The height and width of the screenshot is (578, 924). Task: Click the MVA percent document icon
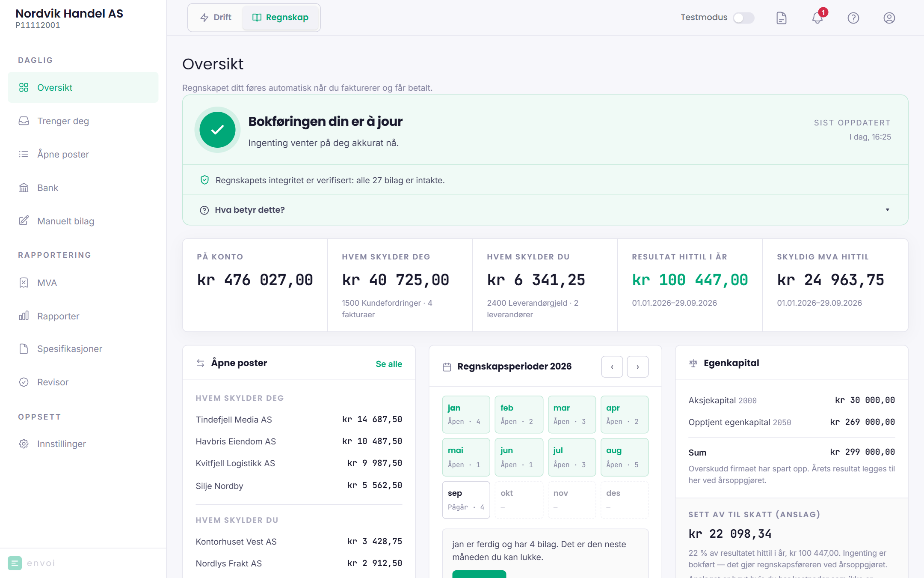pyautogui.click(x=24, y=283)
